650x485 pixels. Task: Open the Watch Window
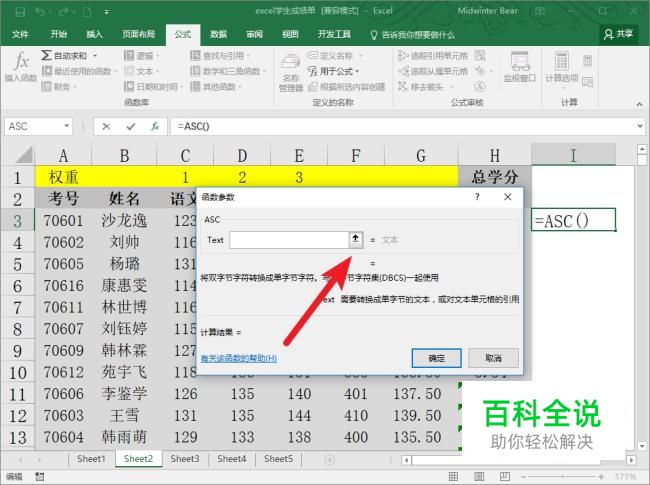pos(519,67)
